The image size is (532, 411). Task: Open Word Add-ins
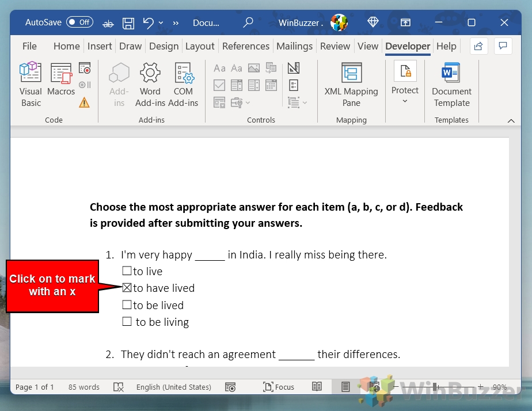150,82
